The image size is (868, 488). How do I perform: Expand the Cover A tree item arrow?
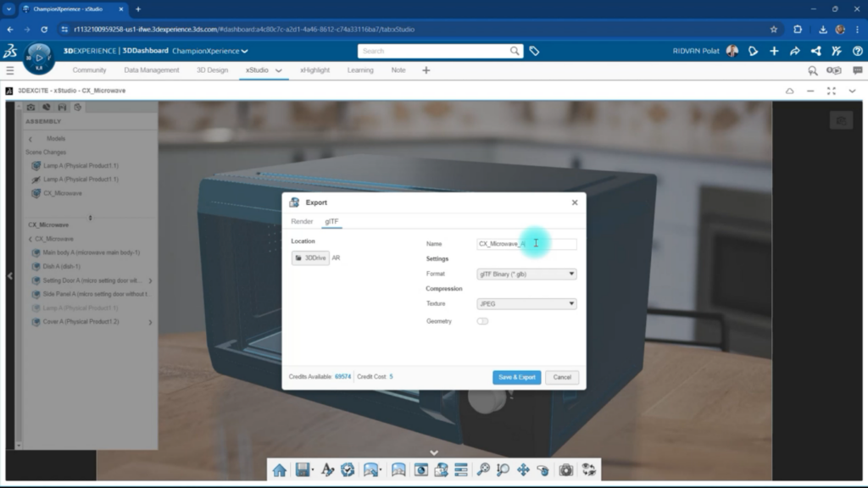[150, 322]
